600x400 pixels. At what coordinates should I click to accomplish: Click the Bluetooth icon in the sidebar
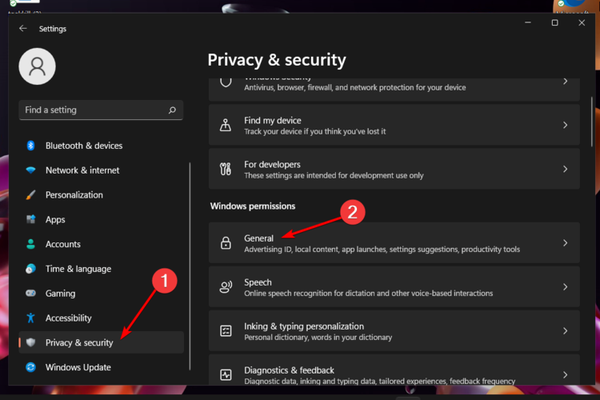[31, 145]
